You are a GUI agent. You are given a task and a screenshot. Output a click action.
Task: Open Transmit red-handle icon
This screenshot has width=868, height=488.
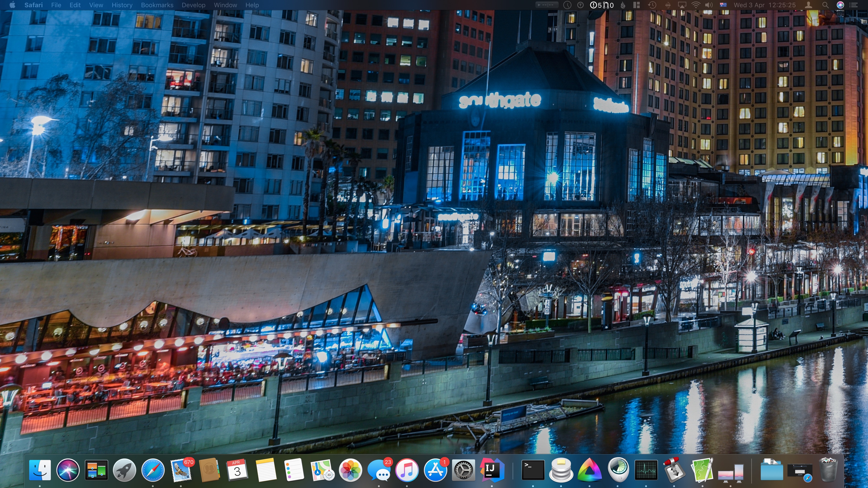click(x=674, y=470)
